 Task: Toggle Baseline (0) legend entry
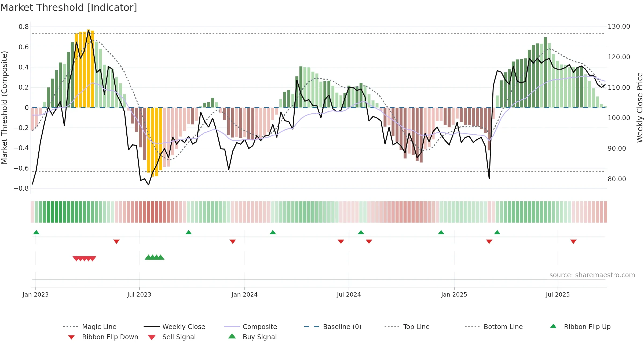pos(333,327)
